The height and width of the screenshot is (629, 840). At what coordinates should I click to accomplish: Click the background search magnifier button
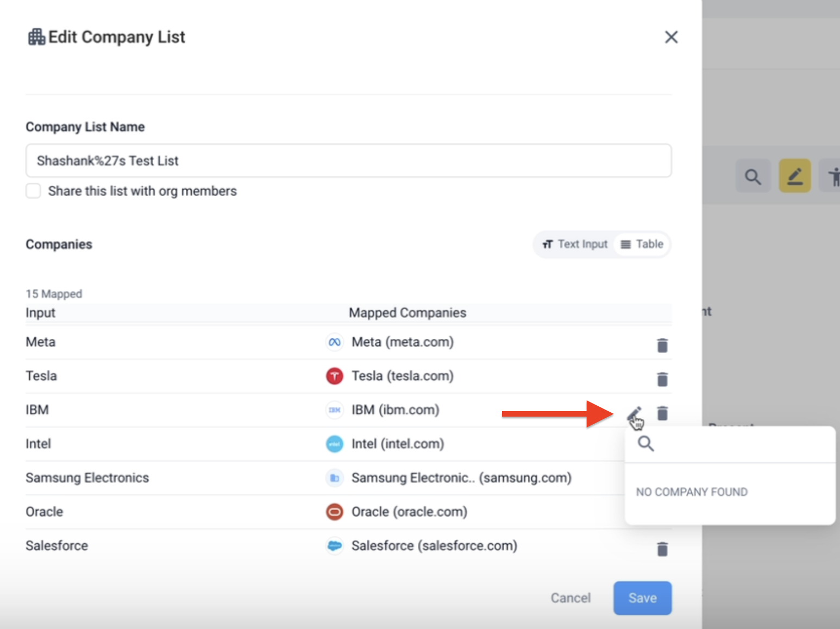[x=753, y=176]
